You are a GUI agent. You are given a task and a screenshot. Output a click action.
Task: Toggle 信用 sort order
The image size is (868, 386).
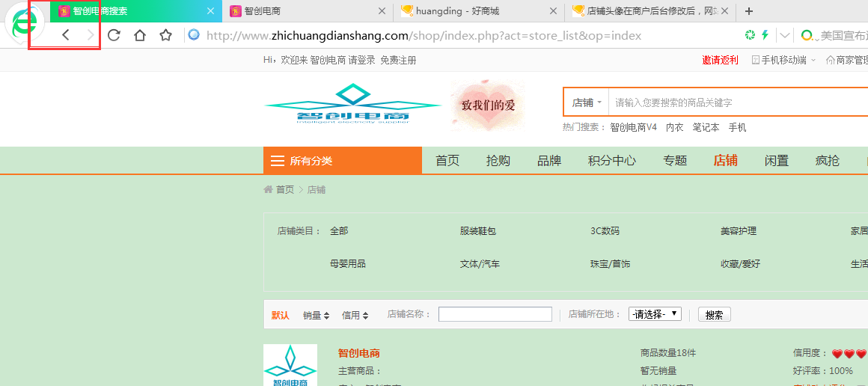tap(355, 315)
